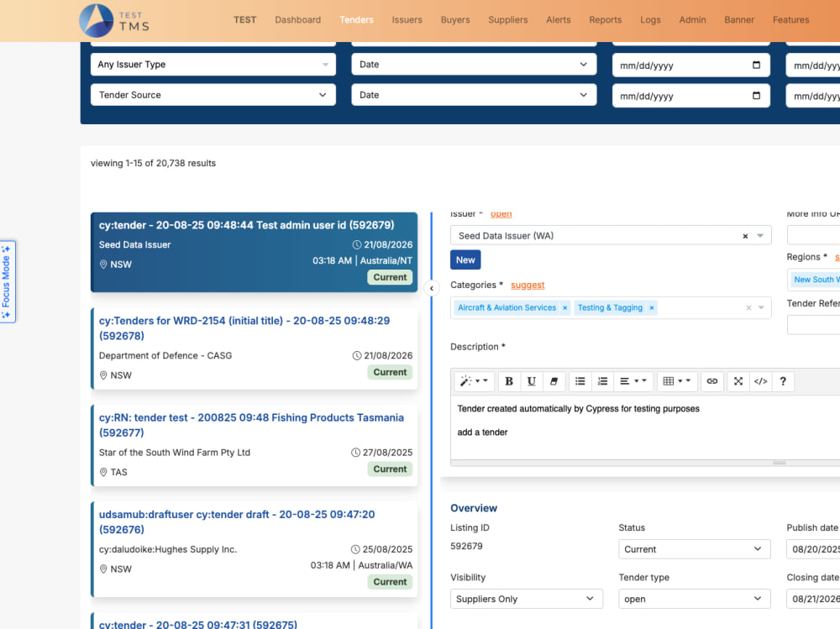The width and height of the screenshot is (840, 629).
Task: Open the Tender Source dropdown
Action: [x=213, y=95]
